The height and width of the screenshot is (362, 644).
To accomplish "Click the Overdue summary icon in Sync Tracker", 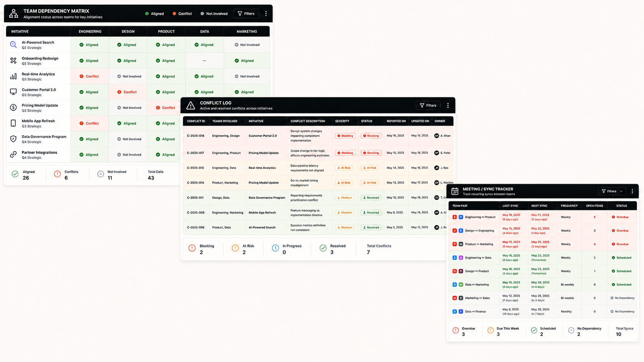I will pyautogui.click(x=456, y=331).
